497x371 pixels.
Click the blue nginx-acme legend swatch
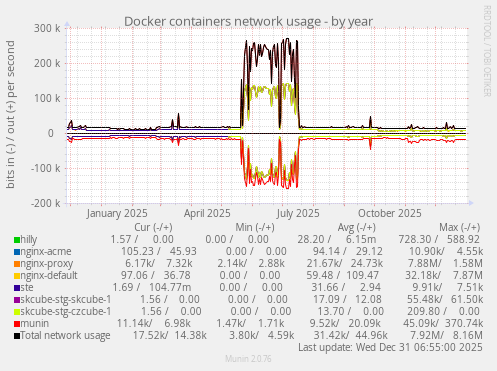tap(17, 252)
